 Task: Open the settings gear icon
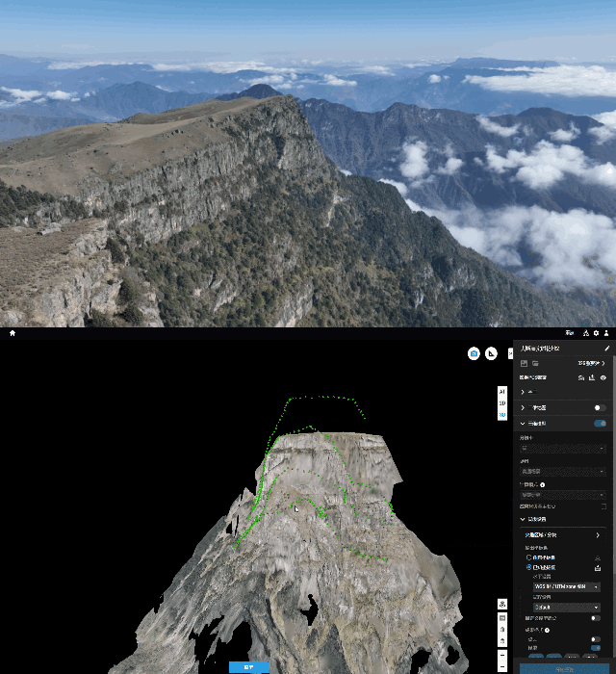[596, 333]
